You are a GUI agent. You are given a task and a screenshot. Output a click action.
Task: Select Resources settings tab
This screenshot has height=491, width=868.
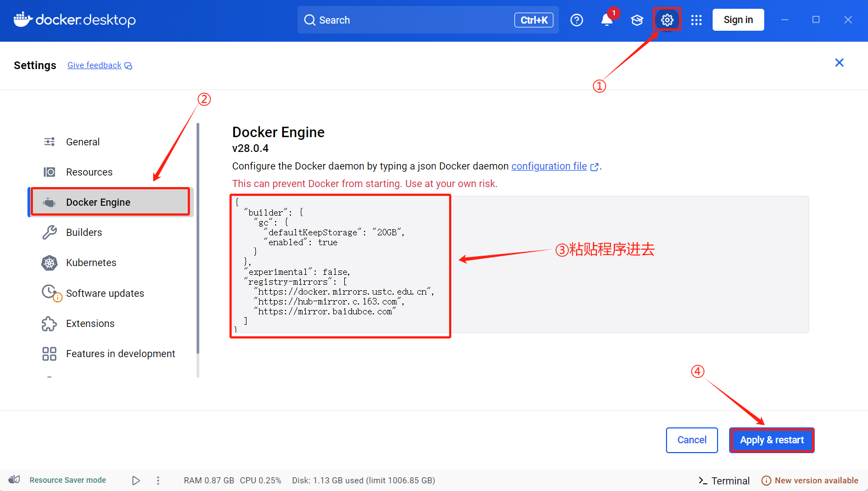(111, 172)
